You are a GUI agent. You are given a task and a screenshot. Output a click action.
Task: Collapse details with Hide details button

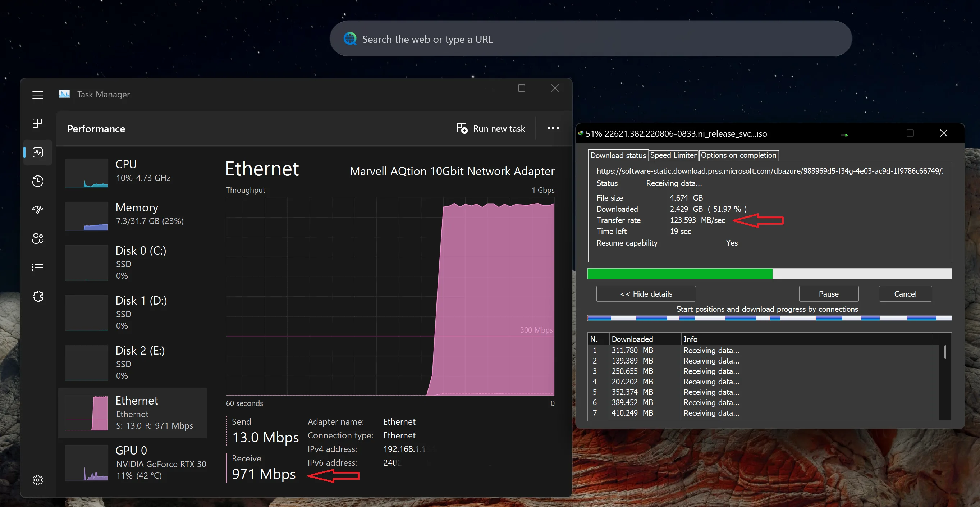[646, 294]
